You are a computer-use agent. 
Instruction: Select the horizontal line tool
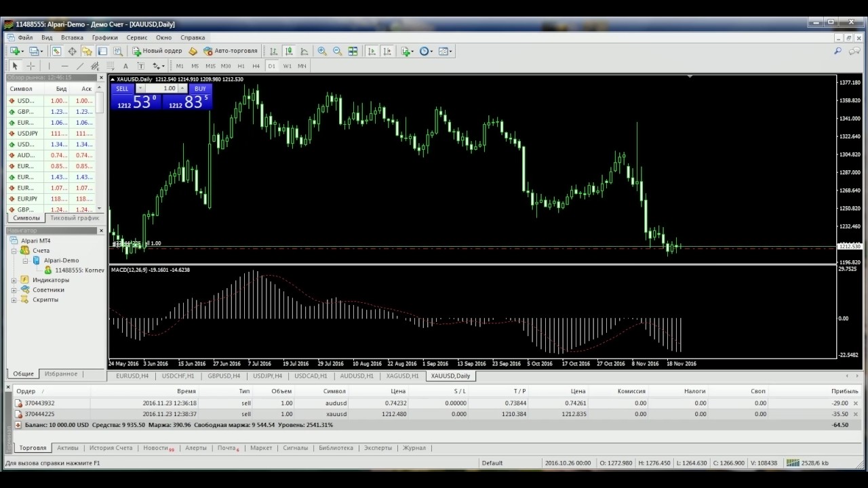(x=64, y=66)
